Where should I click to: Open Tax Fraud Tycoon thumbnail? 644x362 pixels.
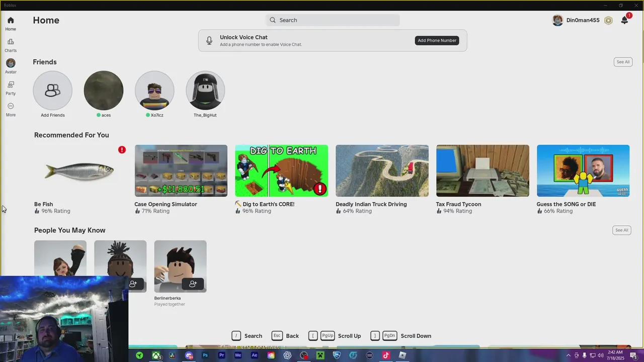click(482, 171)
